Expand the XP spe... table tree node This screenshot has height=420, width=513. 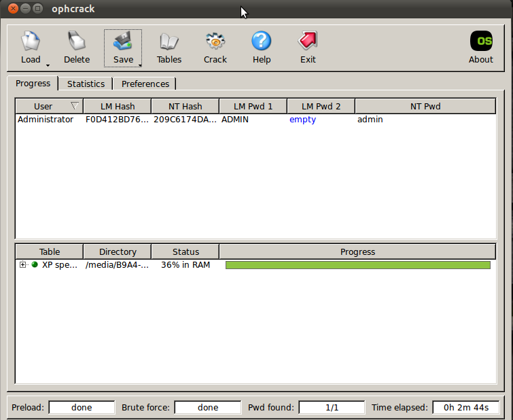[x=22, y=264]
